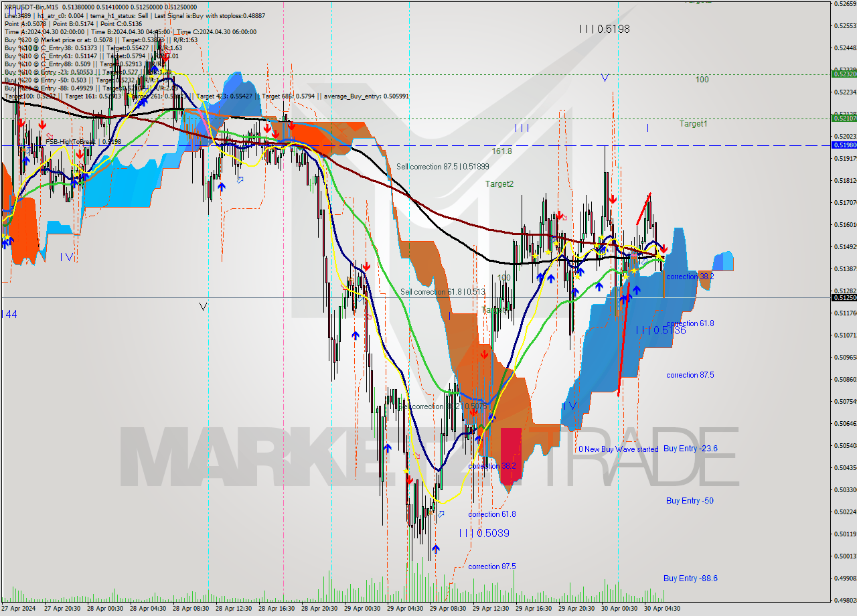
Task: Click the green 0.52320 price level tag
Action: pos(844,74)
